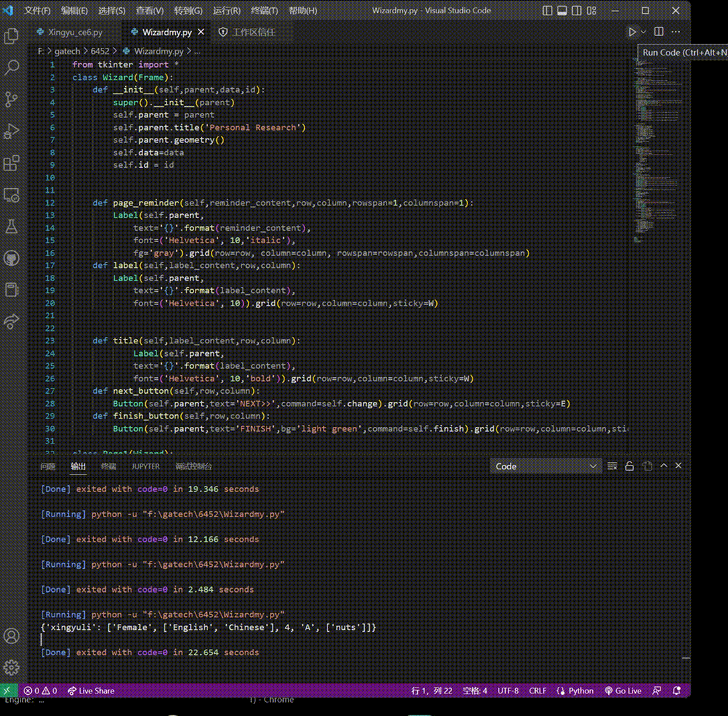The height and width of the screenshot is (716, 728).
Task: Open the Search view in activity bar
Action: (x=11, y=68)
